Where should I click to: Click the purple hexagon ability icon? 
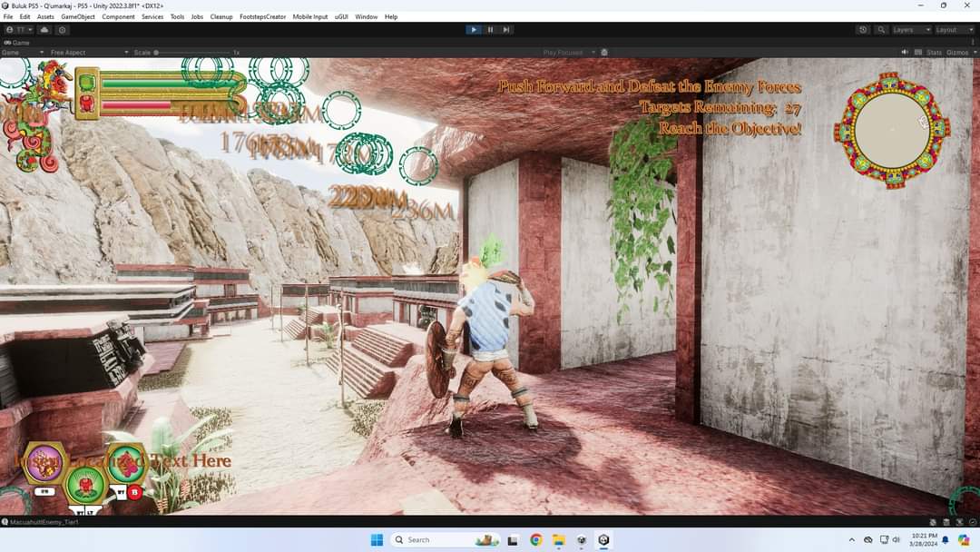(x=44, y=463)
